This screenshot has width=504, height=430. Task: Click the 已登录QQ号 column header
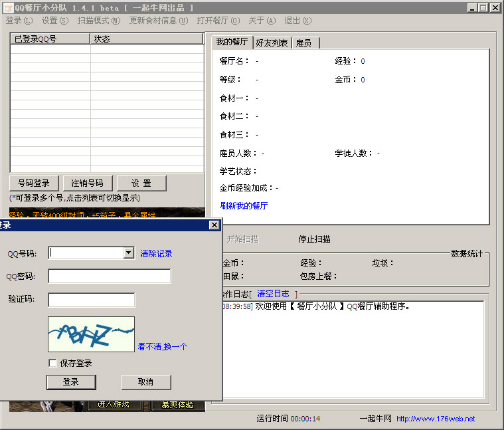coord(50,39)
